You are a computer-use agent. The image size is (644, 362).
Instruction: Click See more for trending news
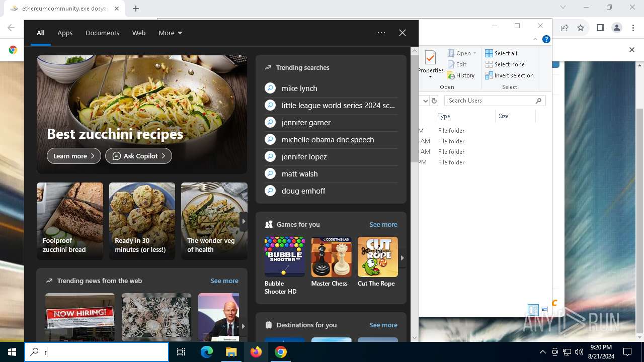tap(224, 281)
